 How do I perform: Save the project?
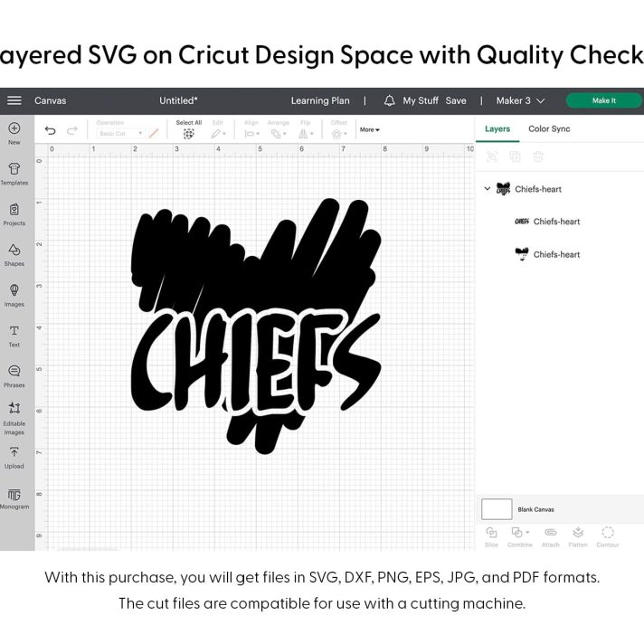pyautogui.click(x=456, y=100)
